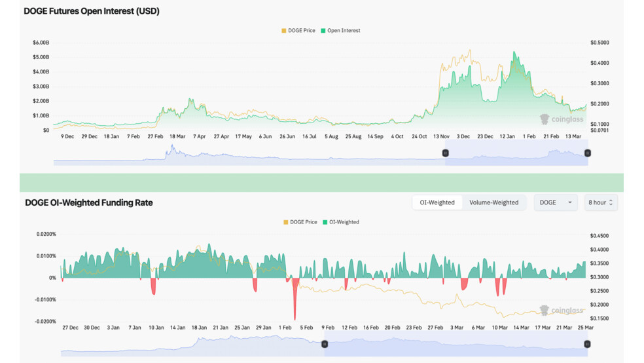Click the 27 Dec date label
644x363 pixels.
(x=70, y=328)
